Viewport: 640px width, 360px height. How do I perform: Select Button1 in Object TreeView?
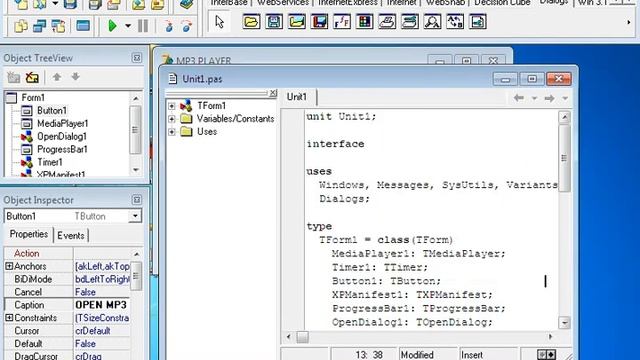[52, 111]
